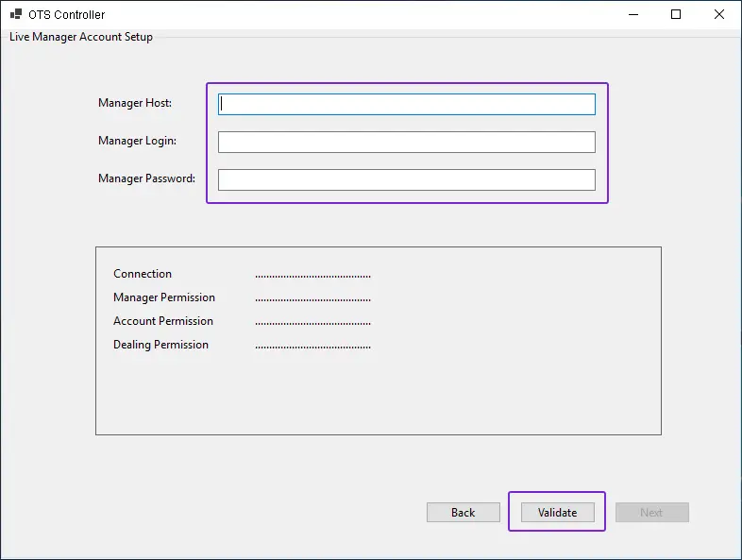This screenshot has height=560, width=742.
Task: Click the OTS Controller title bar text
Action: pos(67,14)
